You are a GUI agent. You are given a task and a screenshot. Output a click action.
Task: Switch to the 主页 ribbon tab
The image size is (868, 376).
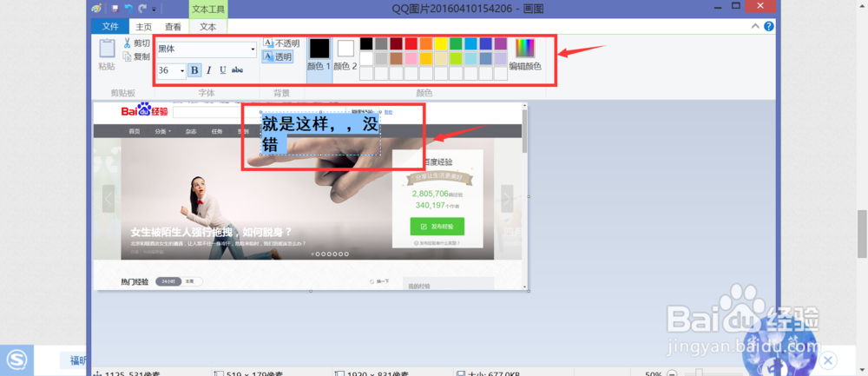[144, 27]
